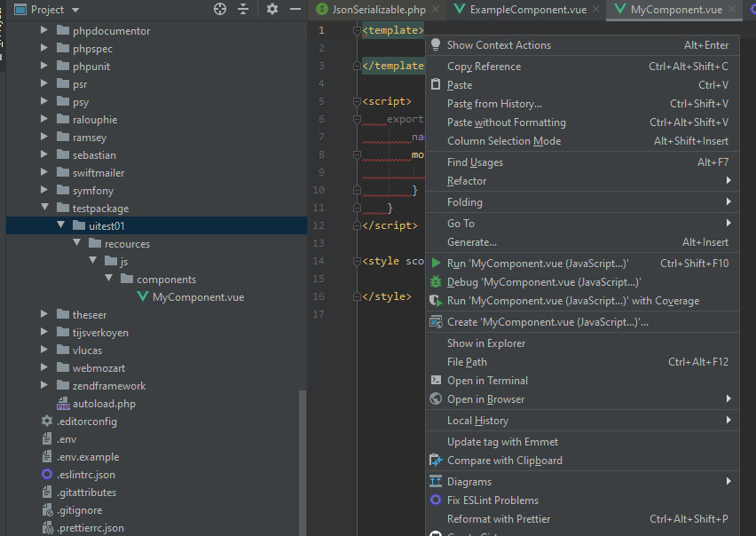Expand the phpdocumentor folder
This screenshot has height=536, width=756.
click(44, 30)
